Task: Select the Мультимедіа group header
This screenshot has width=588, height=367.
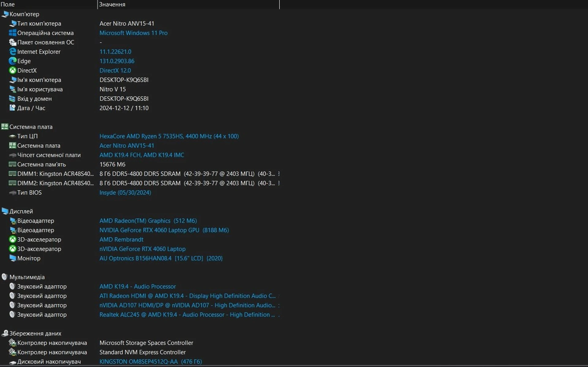Action: [x=27, y=277]
